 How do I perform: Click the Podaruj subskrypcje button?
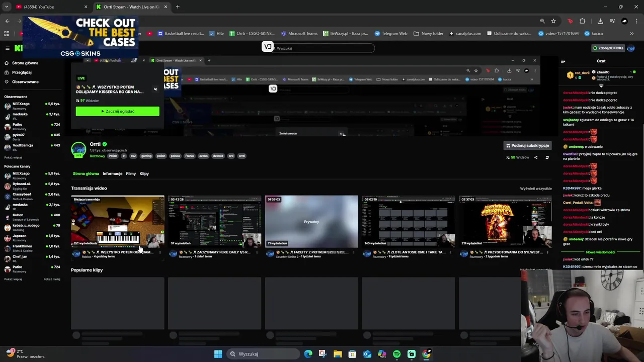pos(527,145)
